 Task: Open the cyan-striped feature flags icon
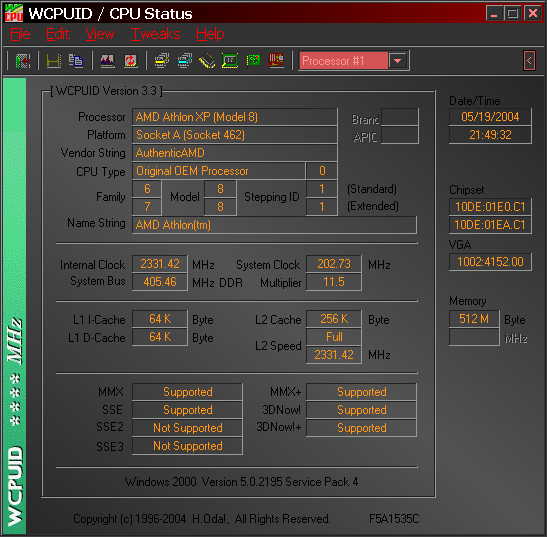pyautogui.click(x=185, y=61)
